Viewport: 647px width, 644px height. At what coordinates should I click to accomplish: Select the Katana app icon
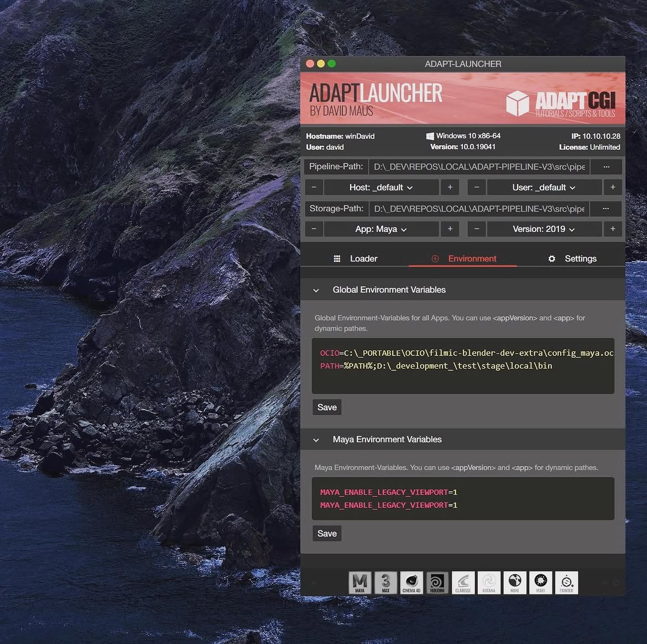(489, 583)
